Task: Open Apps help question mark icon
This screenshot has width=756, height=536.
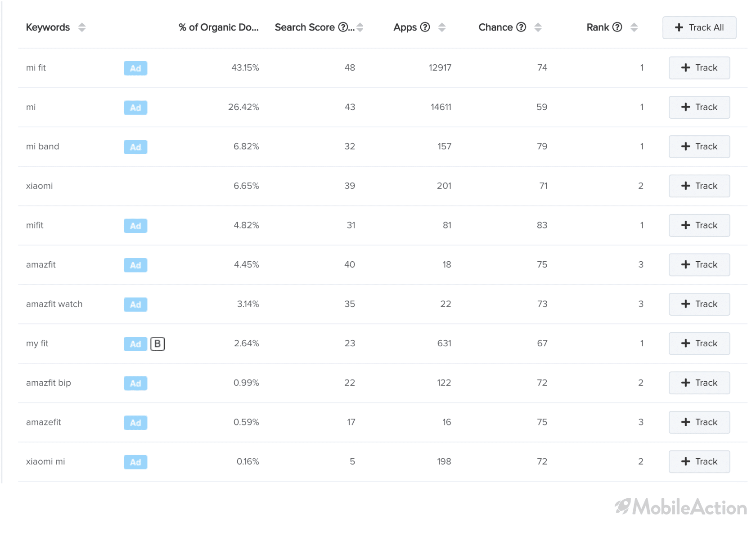Action: [425, 27]
